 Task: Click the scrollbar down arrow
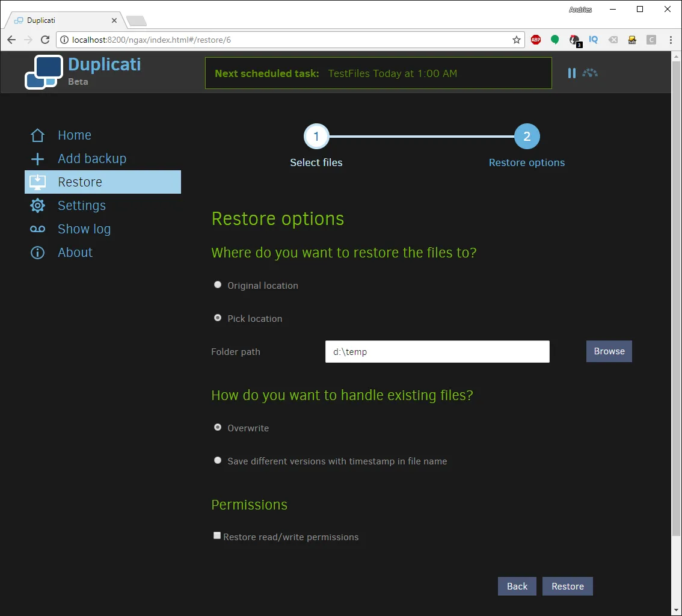[676, 611]
